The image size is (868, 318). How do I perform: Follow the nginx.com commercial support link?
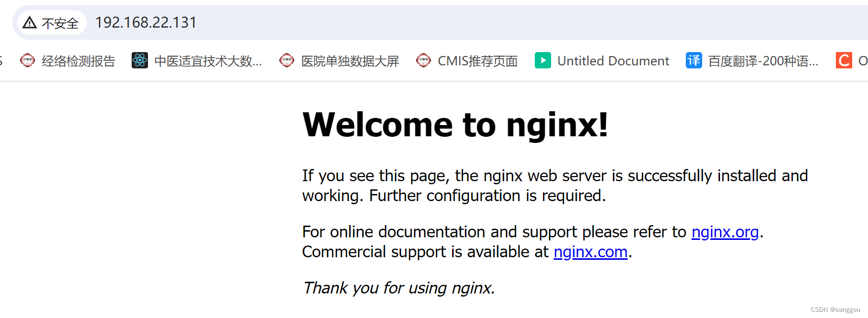coord(590,252)
